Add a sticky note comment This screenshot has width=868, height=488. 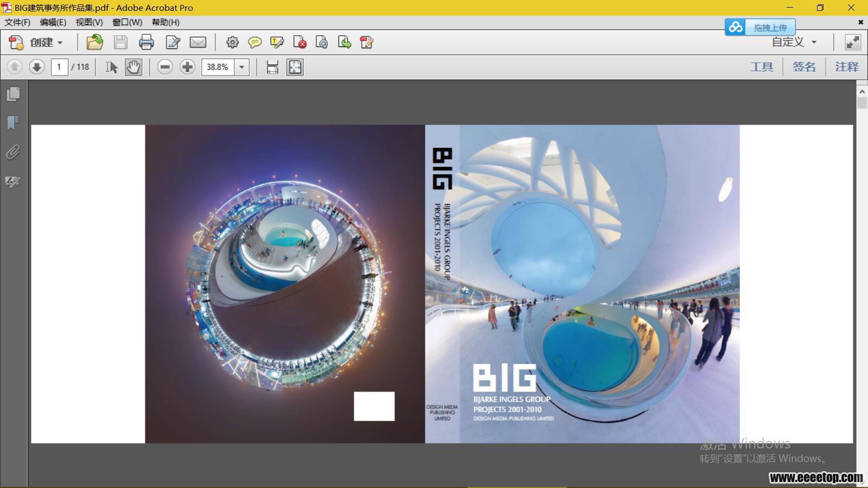click(x=254, y=42)
